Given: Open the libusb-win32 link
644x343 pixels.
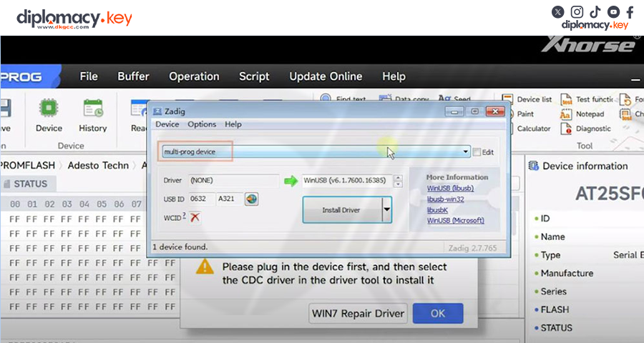Looking at the screenshot, I should pyautogui.click(x=445, y=199).
